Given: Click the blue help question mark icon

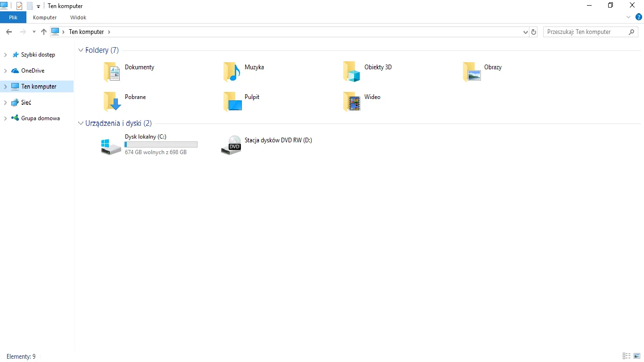Looking at the screenshot, I should pos(639,17).
